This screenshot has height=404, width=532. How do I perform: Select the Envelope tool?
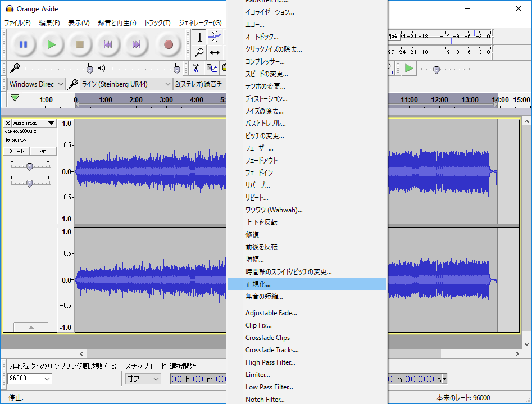tap(215, 37)
